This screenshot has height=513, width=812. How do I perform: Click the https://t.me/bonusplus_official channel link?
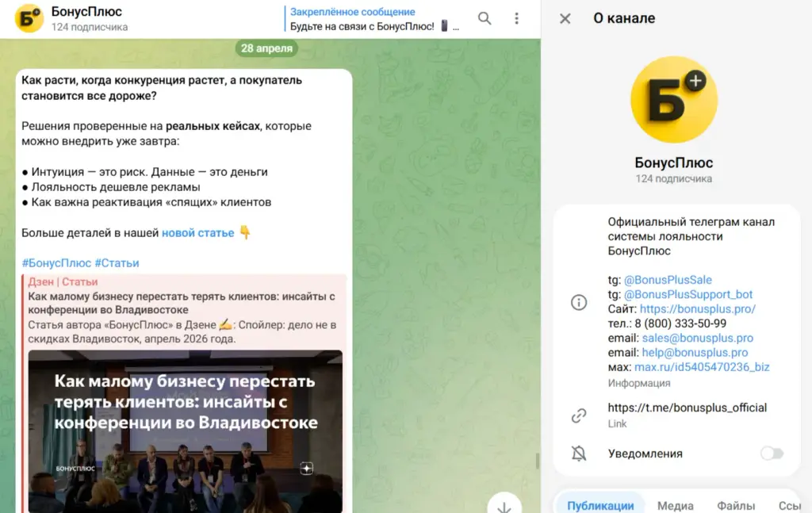click(x=688, y=408)
